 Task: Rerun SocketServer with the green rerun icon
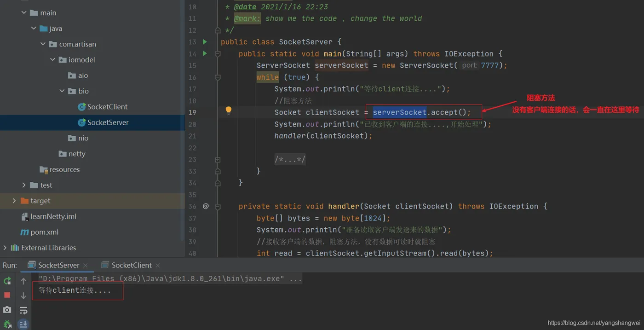point(7,281)
